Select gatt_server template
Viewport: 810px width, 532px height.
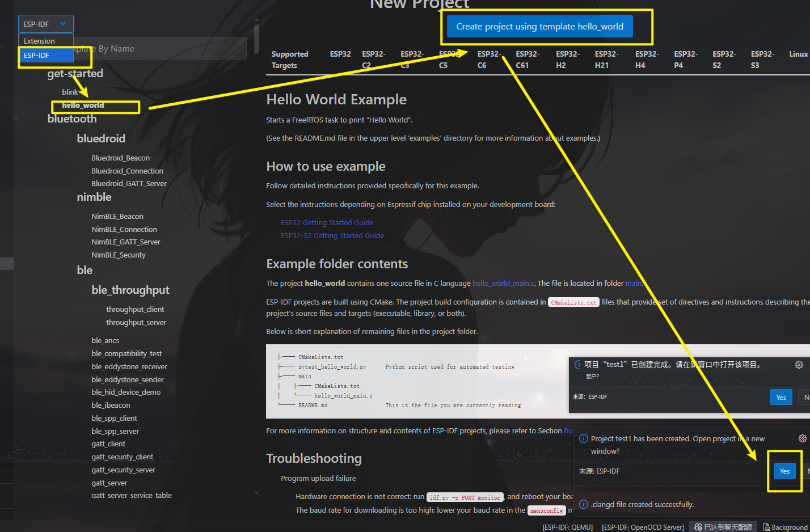click(x=109, y=483)
